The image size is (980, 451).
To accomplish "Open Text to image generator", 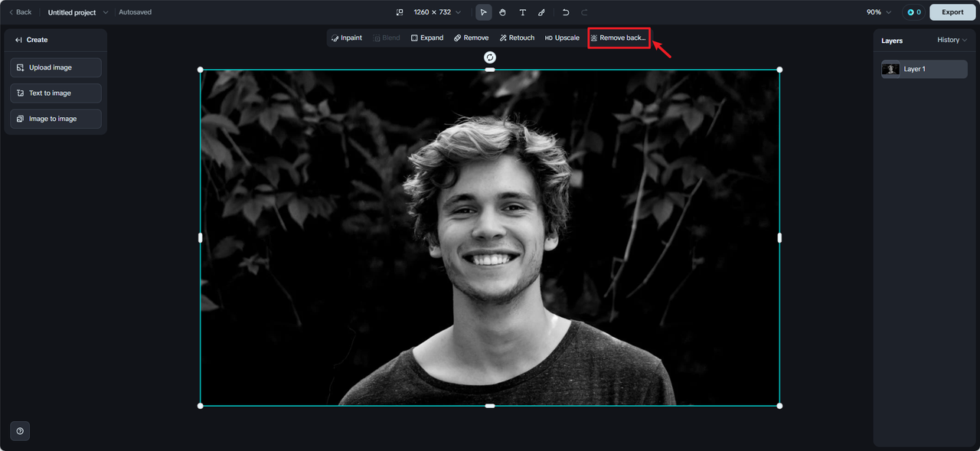I will 56,93.
